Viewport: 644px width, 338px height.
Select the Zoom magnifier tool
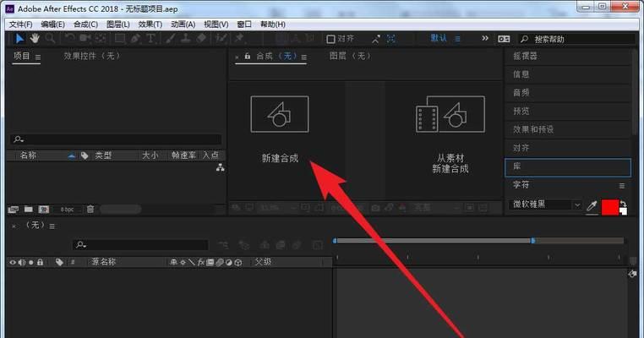[50, 39]
